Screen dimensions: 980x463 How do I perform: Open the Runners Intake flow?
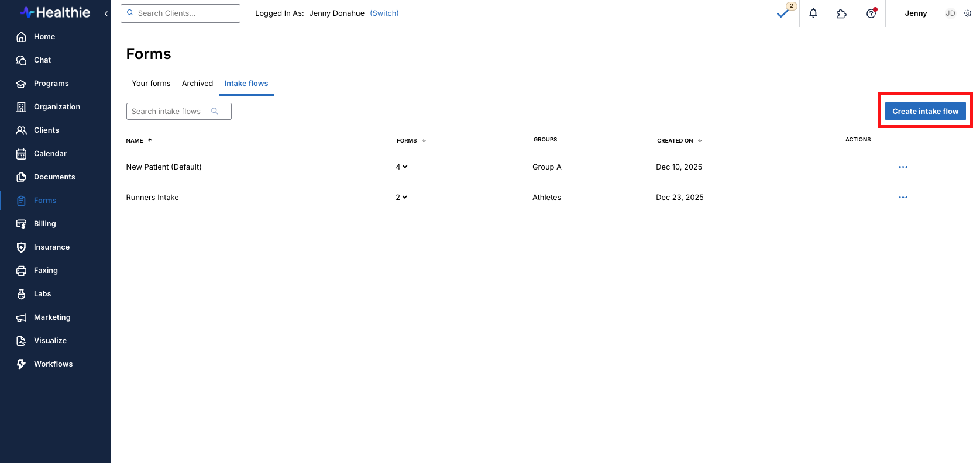tap(152, 197)
